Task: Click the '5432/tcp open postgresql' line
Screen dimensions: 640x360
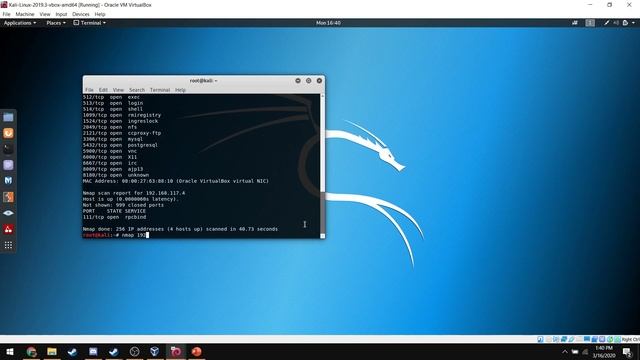Action: click(120, 145)
